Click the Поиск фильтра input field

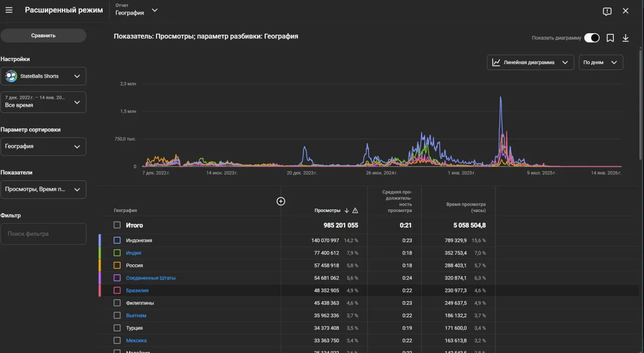tap(43, 234)
